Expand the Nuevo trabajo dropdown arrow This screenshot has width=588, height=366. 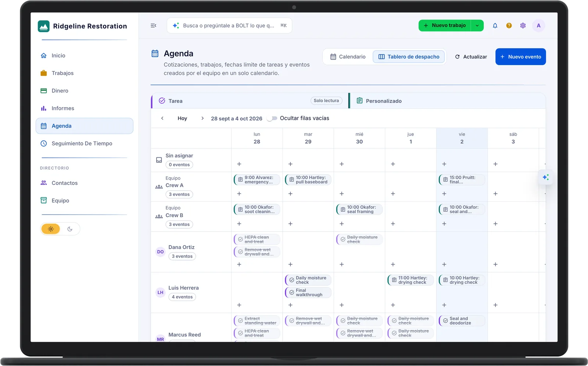[x=477, y=26]
